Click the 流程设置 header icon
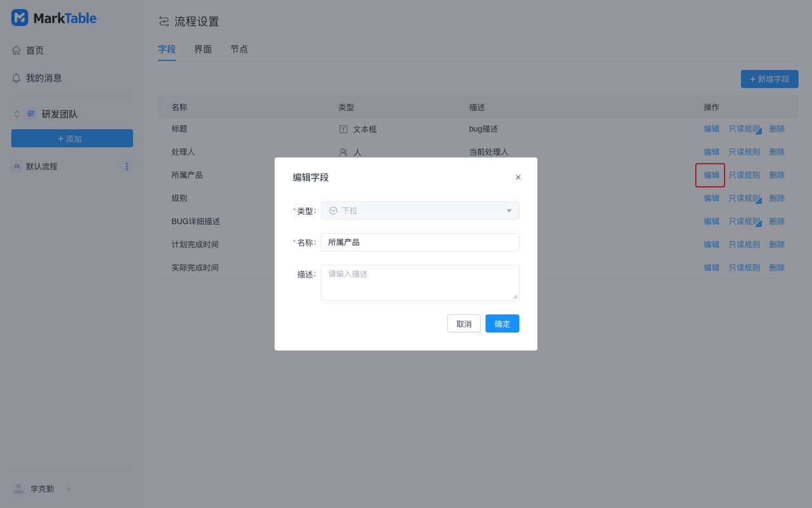Screen dimensions: 812x508 (x=164, y=22)
